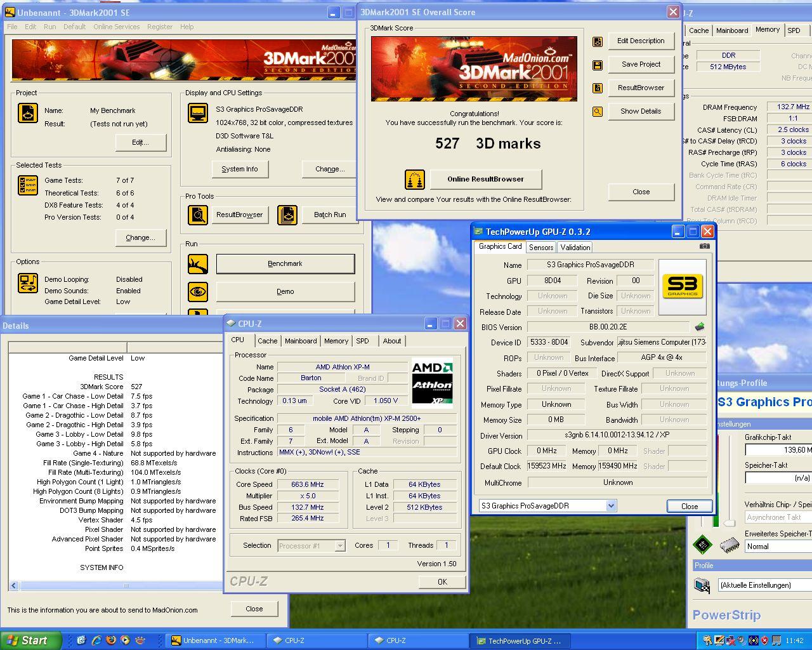The height and width of the screenshot is (650, 812).
Task: Click the icon left of Online ResultBrowser button
Action: pyautogui.click(x=415, y=180)
